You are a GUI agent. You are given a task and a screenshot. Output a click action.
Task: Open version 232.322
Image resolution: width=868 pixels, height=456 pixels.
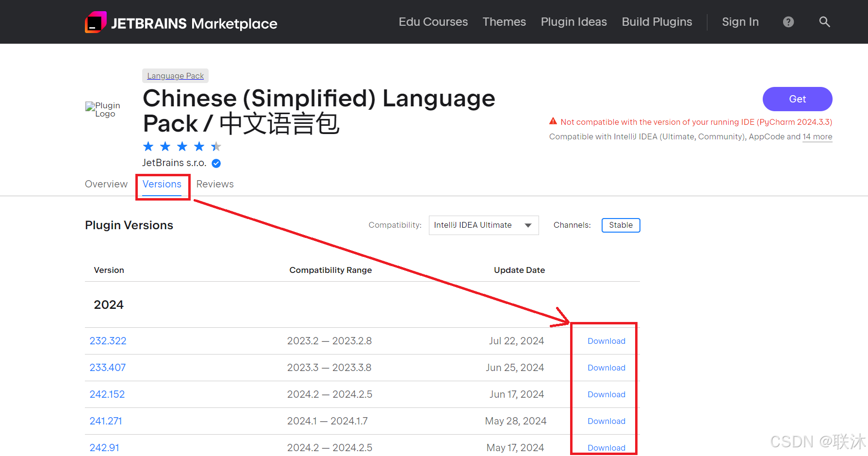tap(108, 341)
